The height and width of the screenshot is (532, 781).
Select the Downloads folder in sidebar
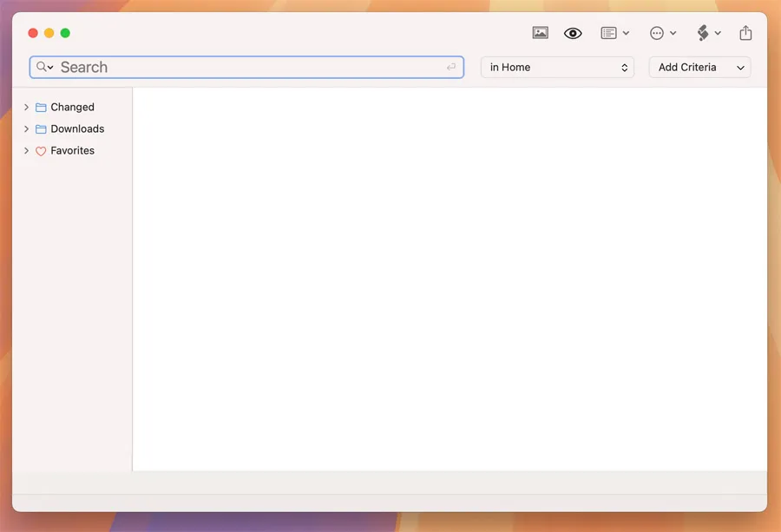pyautogui.click(x=77, y=129)
